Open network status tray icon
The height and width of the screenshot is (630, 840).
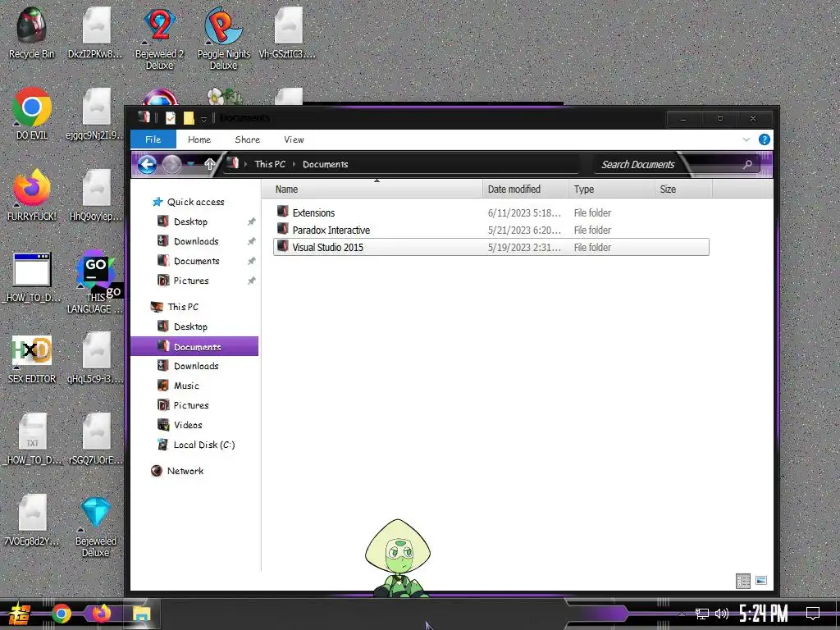tap(702, 614)
